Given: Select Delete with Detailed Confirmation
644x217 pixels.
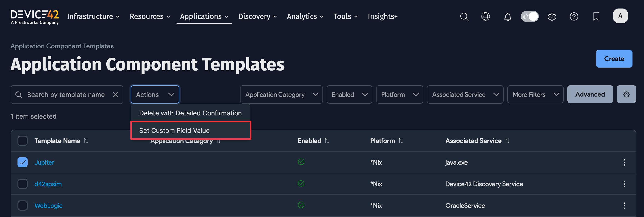Looking at the screenshot, I should point(191,113).
